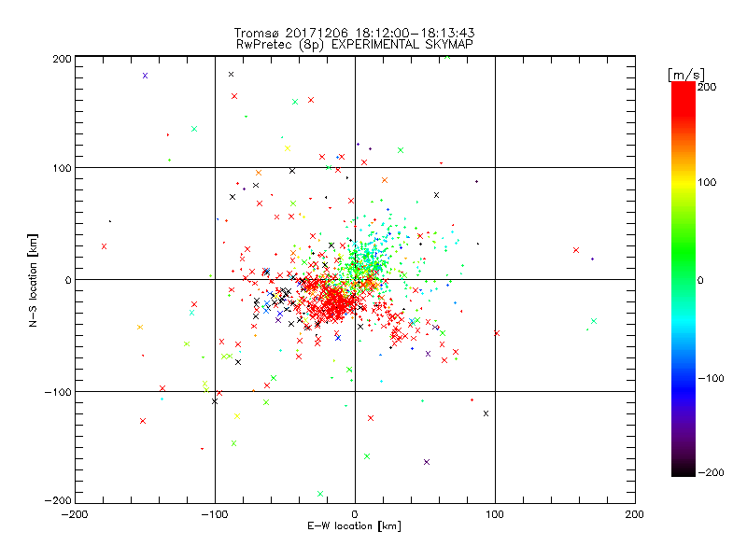Click the E-W axis tick label "200"
The height and width of the screenshot is (560, 747).
(635, 514)
